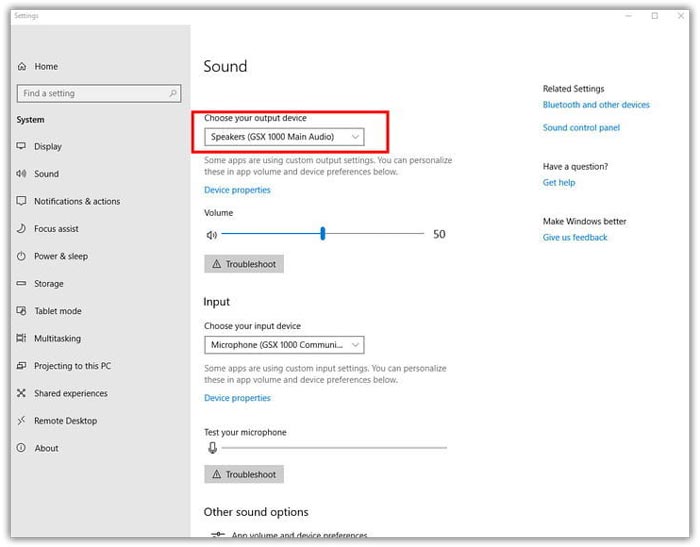
Task: Select Multitasking in the sidebar
Action: coord(57,339)
